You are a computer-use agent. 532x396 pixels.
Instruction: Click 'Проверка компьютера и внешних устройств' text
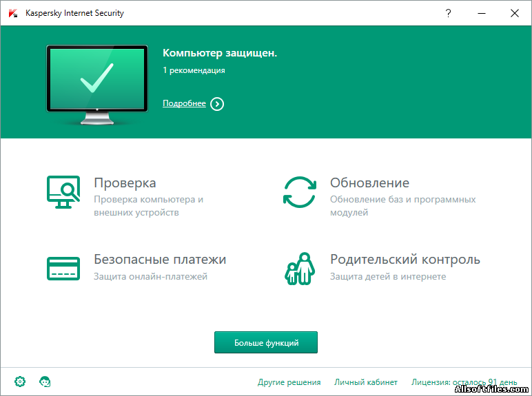(149, 206)
